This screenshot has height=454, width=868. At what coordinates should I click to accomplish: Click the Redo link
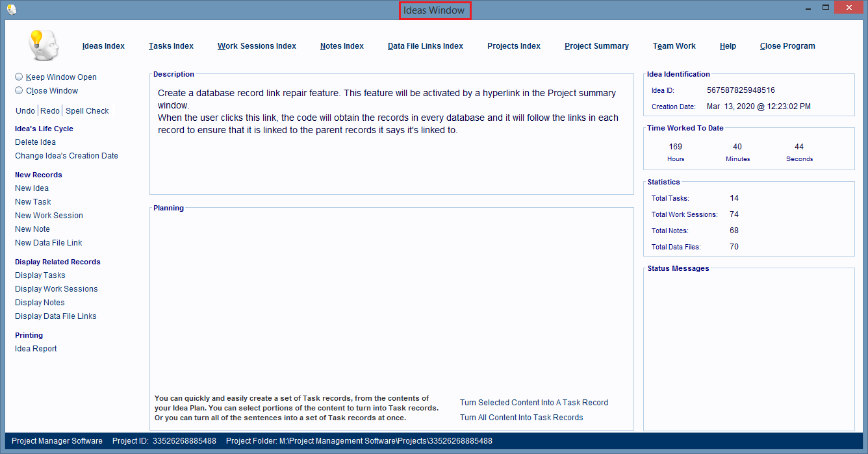[50, 111]
